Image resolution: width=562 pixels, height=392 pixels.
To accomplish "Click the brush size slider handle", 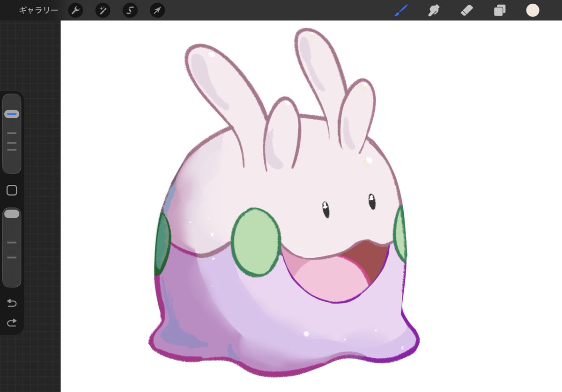I will click(x=12, y=114).
